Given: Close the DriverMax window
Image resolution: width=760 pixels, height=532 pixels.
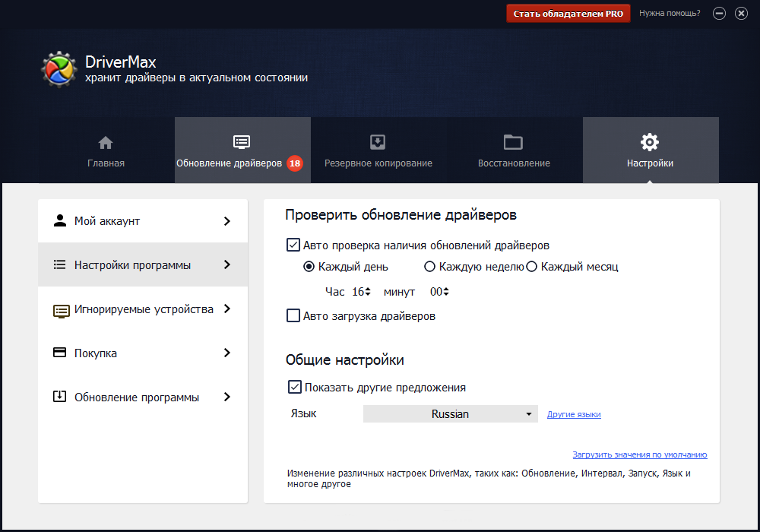Looking at the screenshot, I should pyautogui.click(x=741, y=14).
